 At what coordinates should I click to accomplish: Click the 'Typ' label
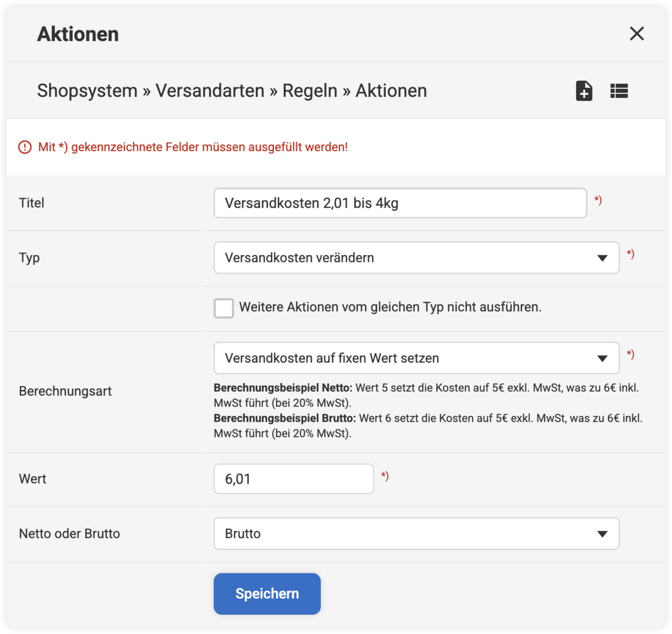tap(29, 258)
